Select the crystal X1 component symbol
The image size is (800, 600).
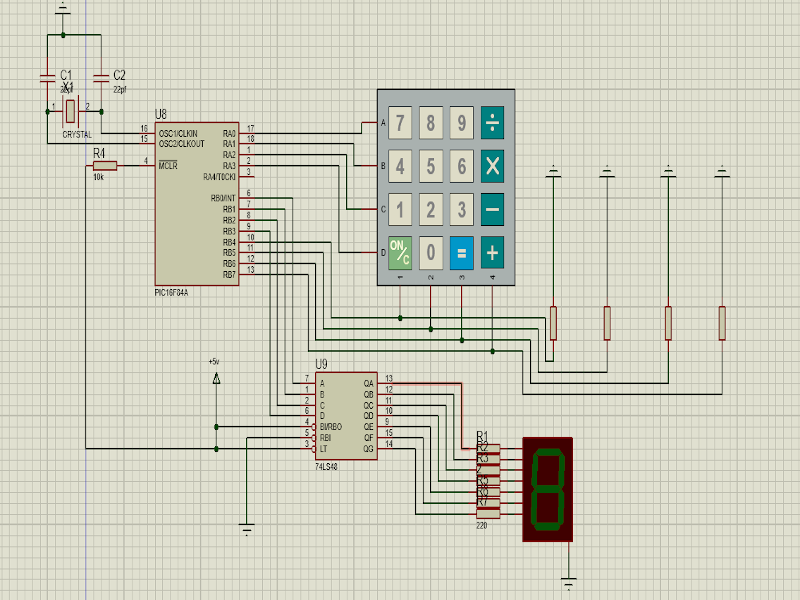(x=70, y=111)
